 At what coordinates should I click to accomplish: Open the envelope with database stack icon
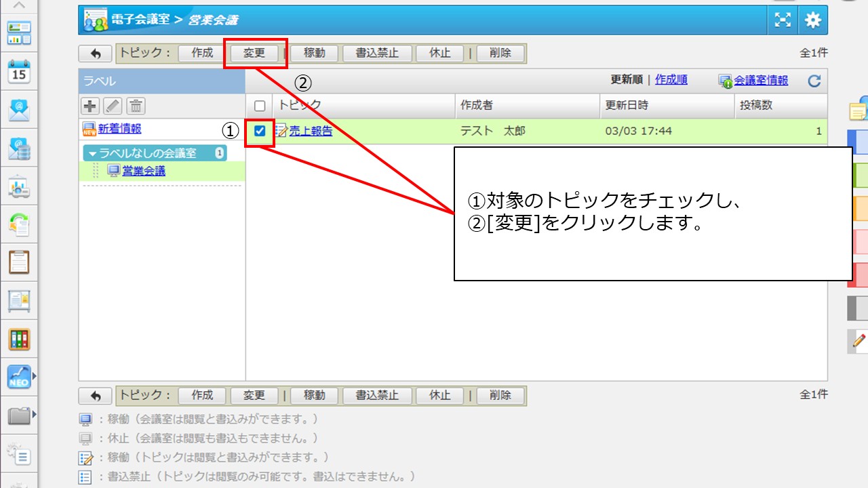pyautogui.click(x=19, y=149)
